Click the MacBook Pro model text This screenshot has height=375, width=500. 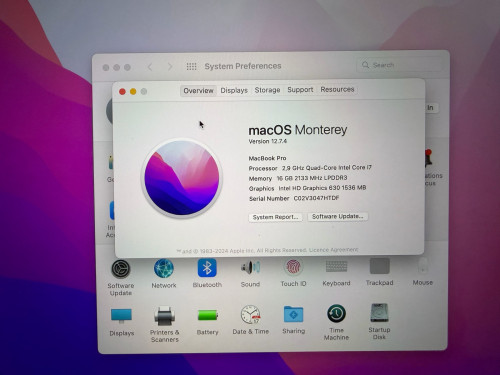[x=267, y=158]
